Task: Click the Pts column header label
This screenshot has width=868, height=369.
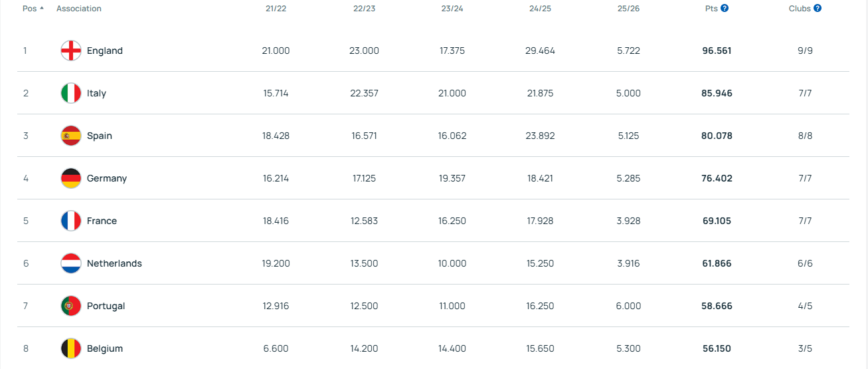Action: [x=711, y=9]
